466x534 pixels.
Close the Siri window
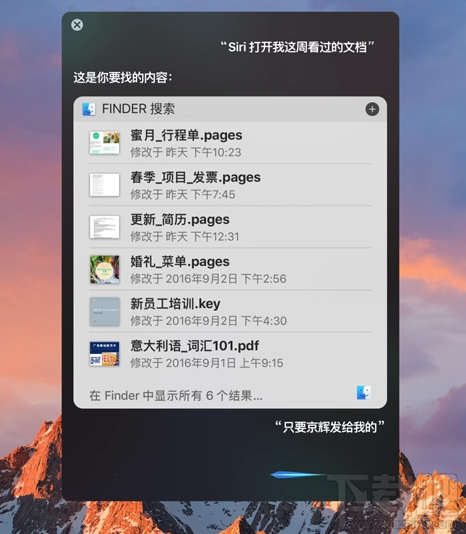pos(77,25)
